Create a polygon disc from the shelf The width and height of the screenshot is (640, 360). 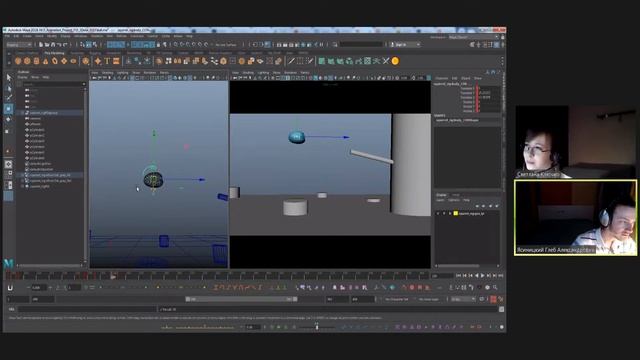(73, 61)
